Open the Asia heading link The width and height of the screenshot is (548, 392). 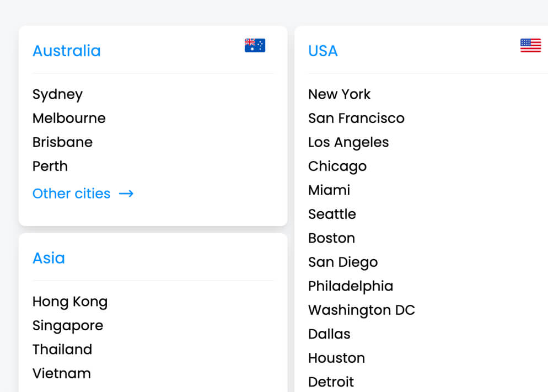click(49, 258)
